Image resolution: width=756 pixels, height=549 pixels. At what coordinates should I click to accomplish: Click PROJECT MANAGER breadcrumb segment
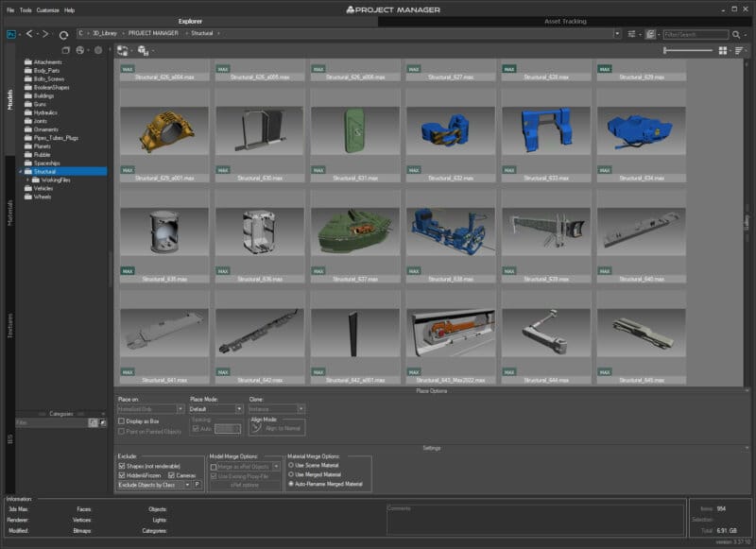[x=153, y=33]
